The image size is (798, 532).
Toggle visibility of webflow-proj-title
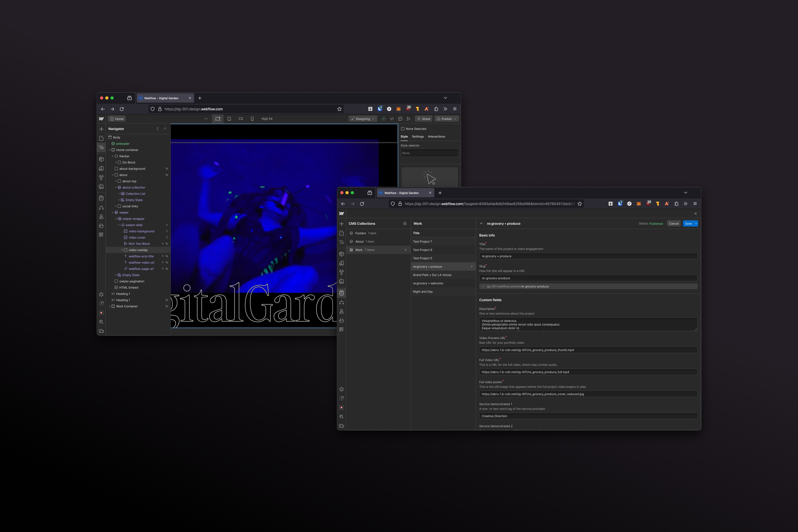point(167,256)
